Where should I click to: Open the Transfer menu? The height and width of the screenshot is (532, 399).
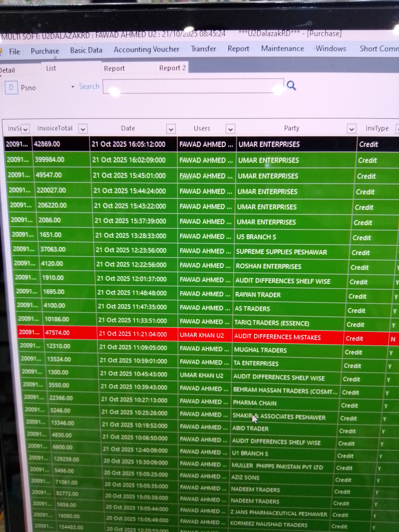click(203, 49)
